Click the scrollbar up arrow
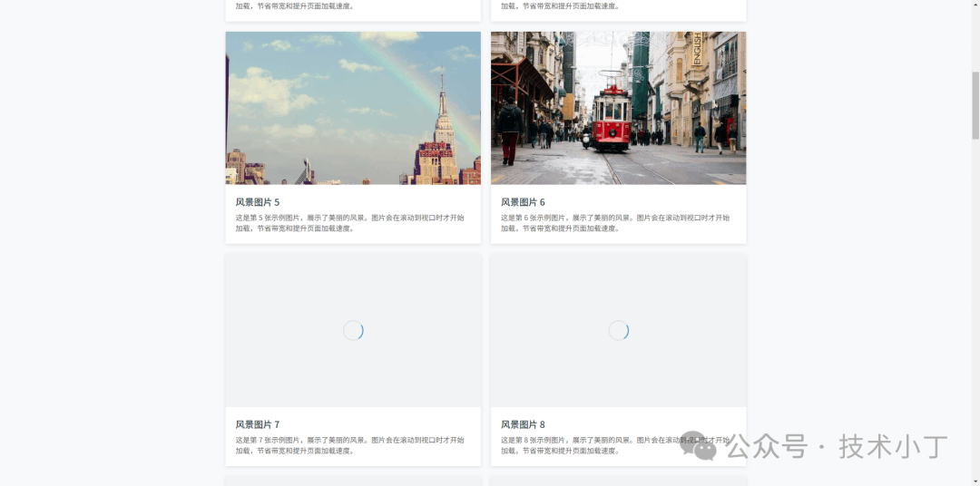 pyautogui.click(x=975, y=5)
